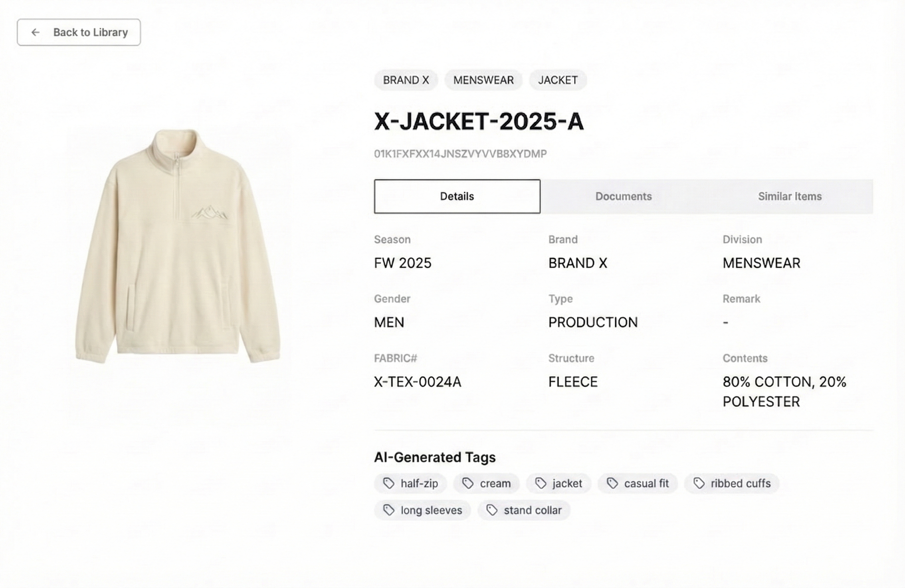This screenshot has width=905, height=588.
Task: Click the FLEECE structure value
Action: (x=573, y=382)
